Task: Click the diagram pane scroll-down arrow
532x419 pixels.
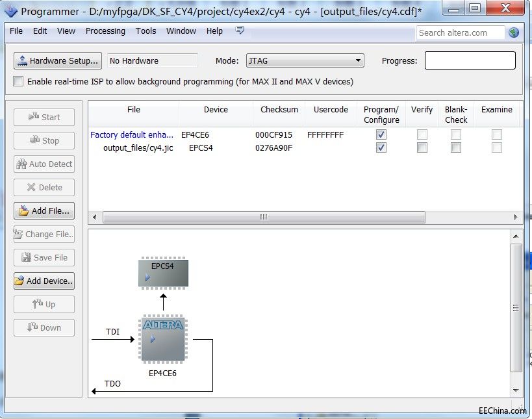Action: click(516, 390)
